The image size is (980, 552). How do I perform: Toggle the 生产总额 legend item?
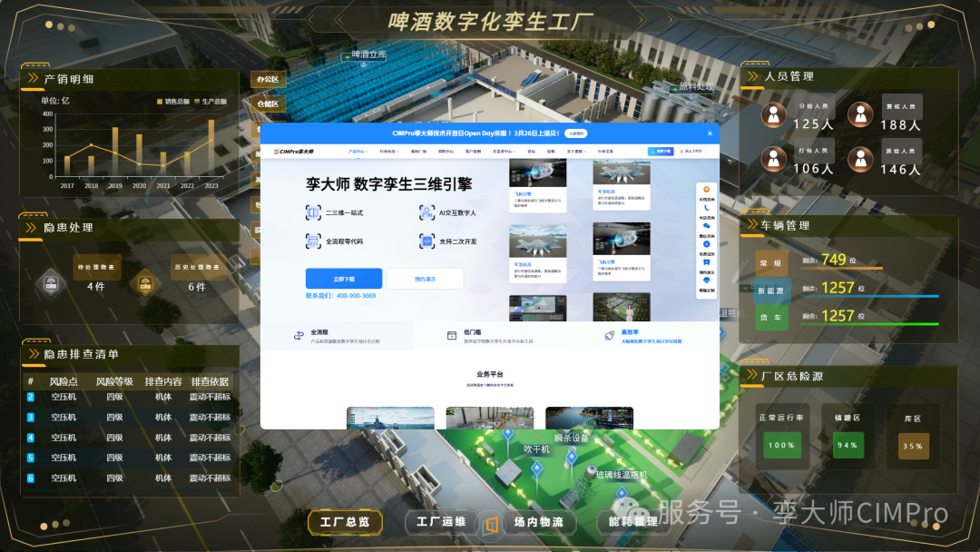[211, 102]
